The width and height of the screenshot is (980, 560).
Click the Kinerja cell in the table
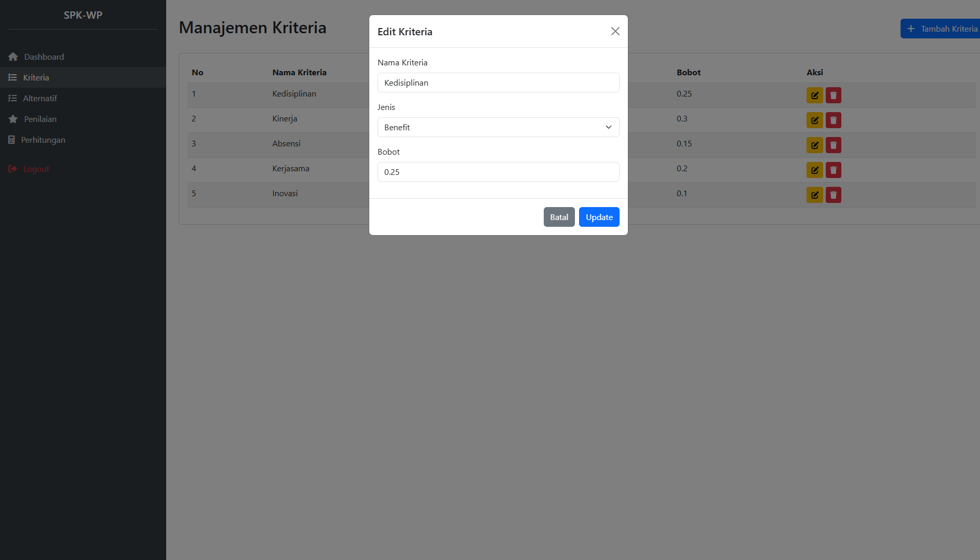285,118
